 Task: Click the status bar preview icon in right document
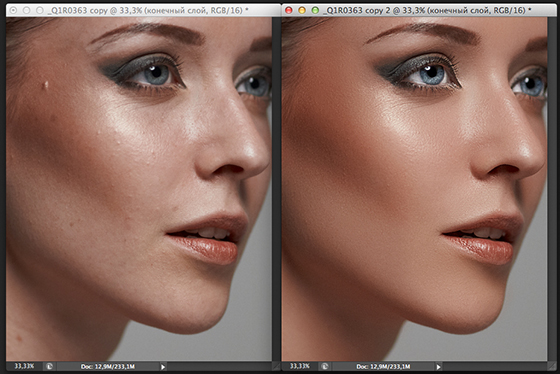pyautogui.click(x=325, y=366)
